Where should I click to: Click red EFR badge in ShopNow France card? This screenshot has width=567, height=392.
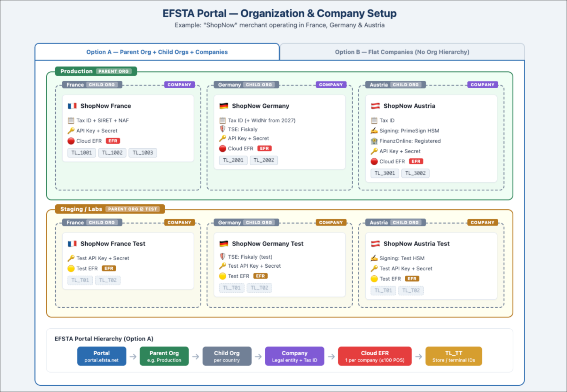113,141
